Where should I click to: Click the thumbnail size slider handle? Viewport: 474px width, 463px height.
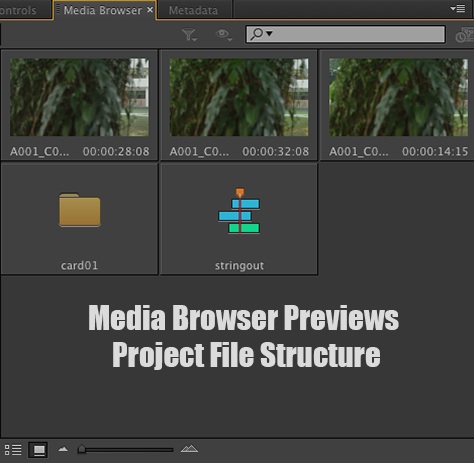(x=81, y=449)
